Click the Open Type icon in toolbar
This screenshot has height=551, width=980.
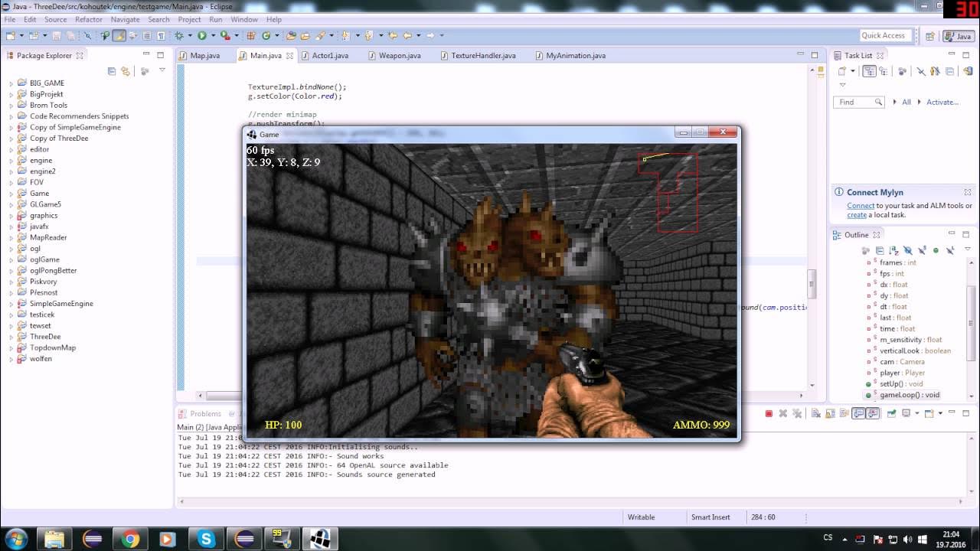click(291, 35)
